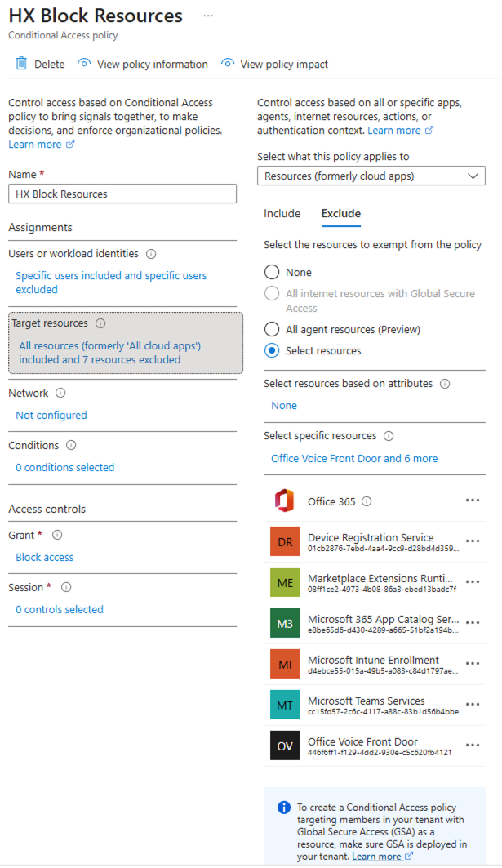502x868 pixels.
Task: Click the Microsoft Teams Services name text
Action: 367,701
